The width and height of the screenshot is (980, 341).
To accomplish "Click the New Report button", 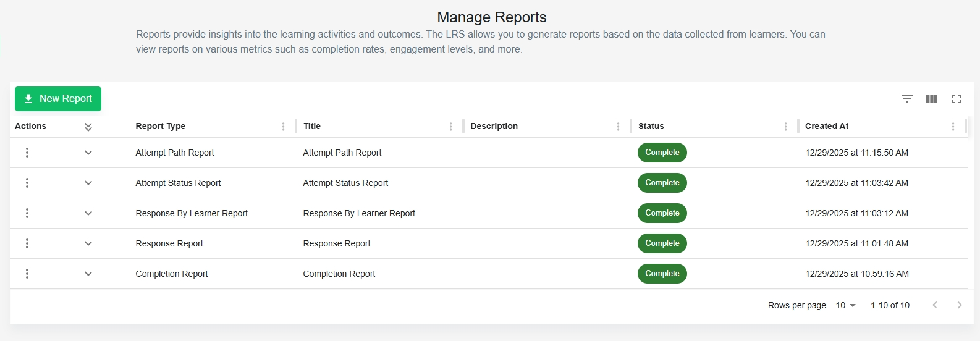I will pyautogui.click(x=58, y=99).
